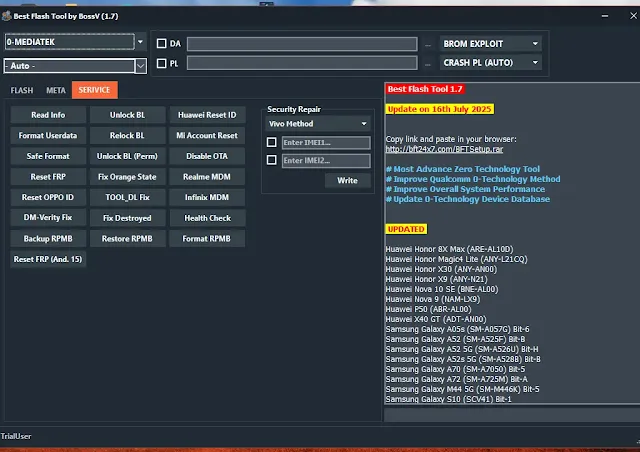Expand the Auto model dropdown
The height and width of the screenshot is (452, 640).
[x=140, y=66]
